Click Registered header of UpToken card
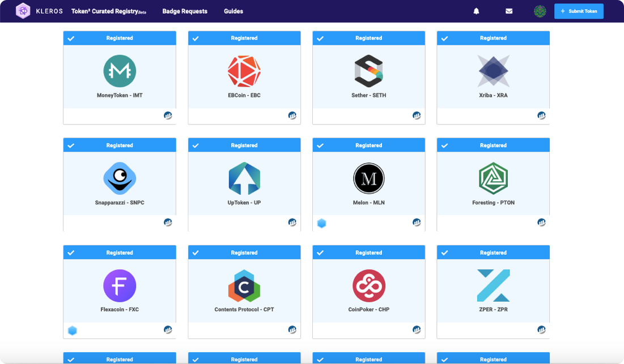This screenshot has height=364, width=624. coord(244,145)
